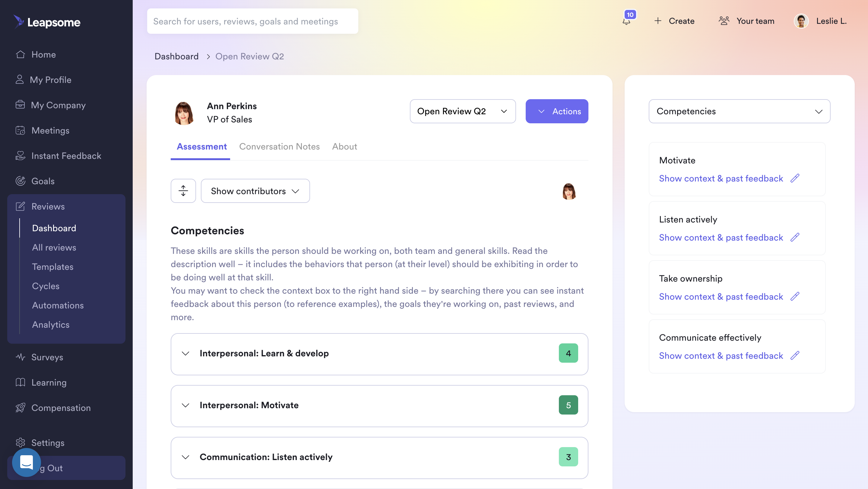Switch to the Conversation Notes tab
This screenshot has width=868, height=489.
coord(279,147)
